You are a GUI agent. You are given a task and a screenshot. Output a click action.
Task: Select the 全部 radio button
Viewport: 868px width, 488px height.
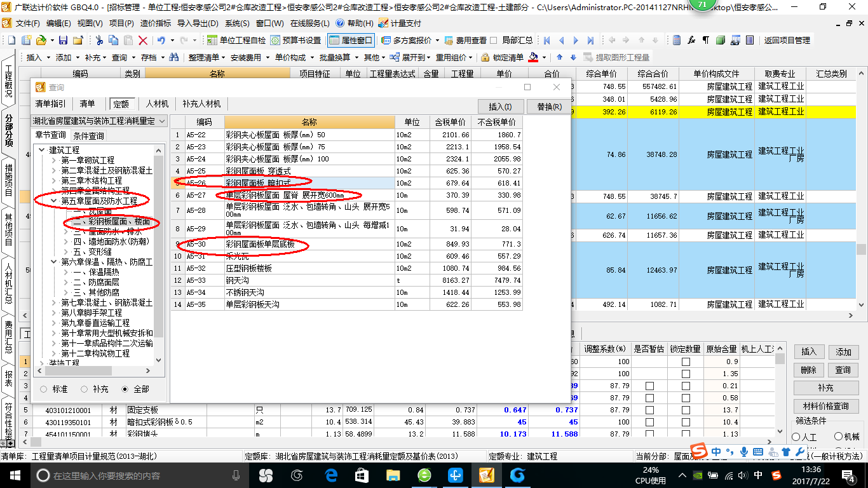coord(125,389)
